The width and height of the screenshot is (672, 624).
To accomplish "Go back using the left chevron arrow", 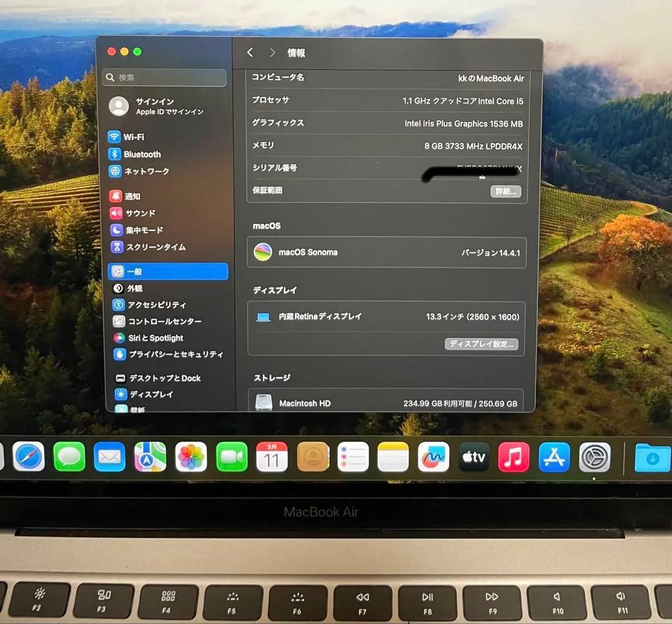I will pos(250,53).
